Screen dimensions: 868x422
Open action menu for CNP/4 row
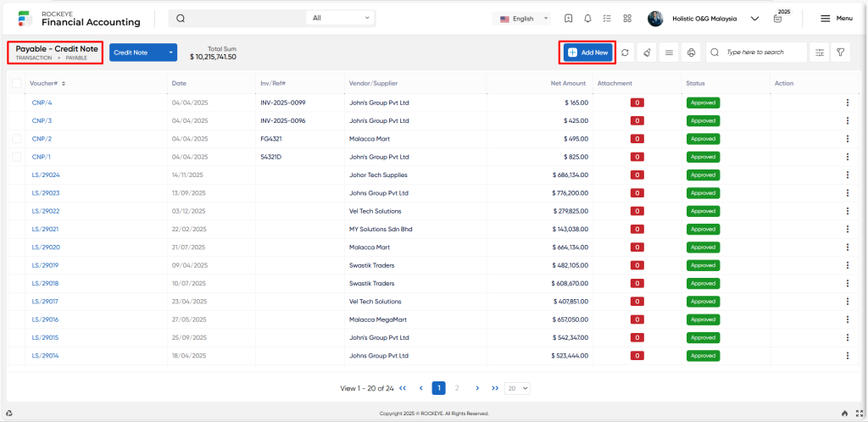pos(847,103)
